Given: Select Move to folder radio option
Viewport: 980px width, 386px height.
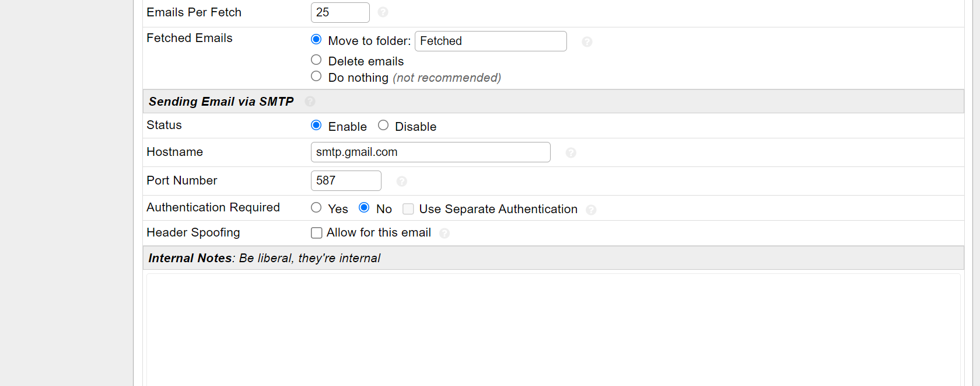Looking at the screenshot, I should (x=316, y=39).
